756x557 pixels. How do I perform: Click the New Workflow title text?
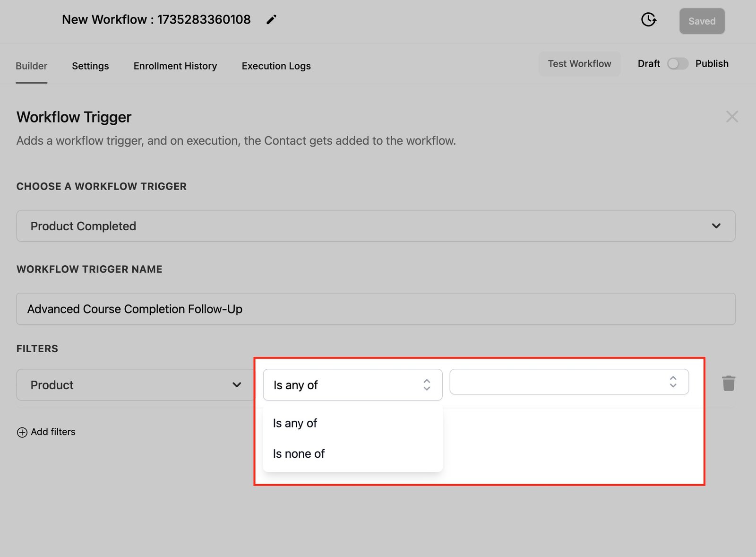coord(156,20)
